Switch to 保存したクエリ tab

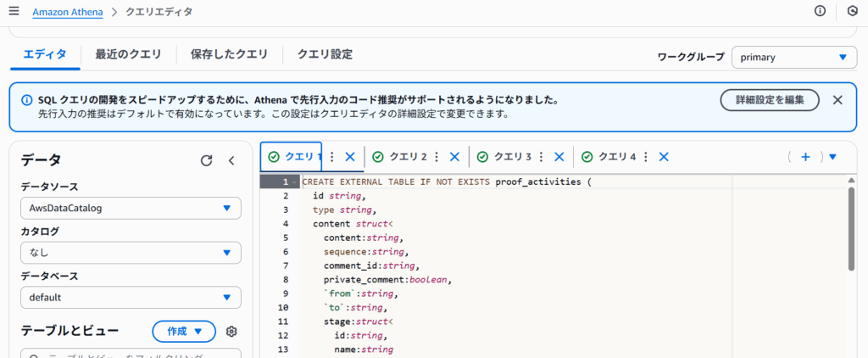tap(228, 54)
